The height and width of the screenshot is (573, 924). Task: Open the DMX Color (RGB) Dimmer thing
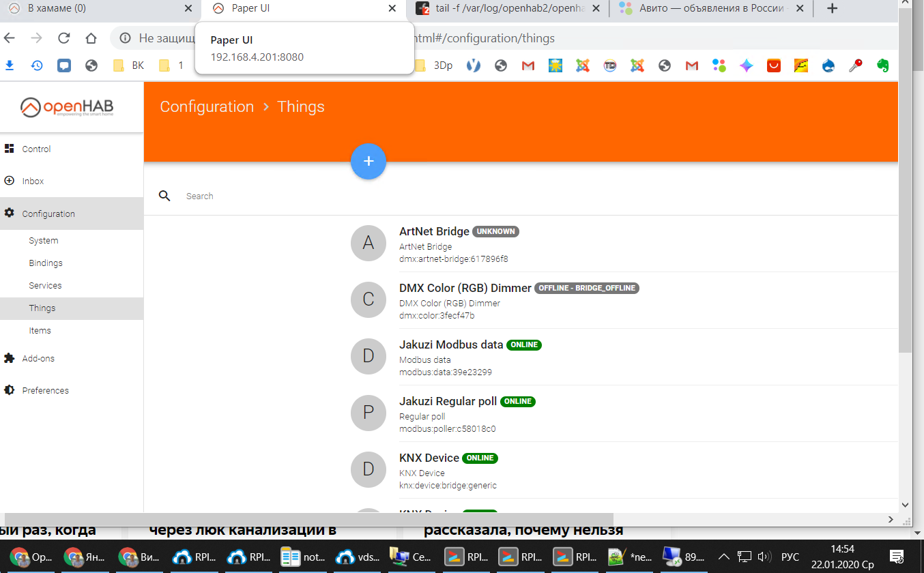pos(465,288)
